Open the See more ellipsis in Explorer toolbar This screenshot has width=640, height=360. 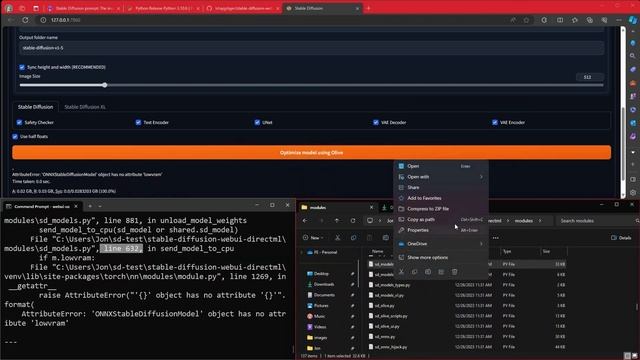(x=496, y=238)
